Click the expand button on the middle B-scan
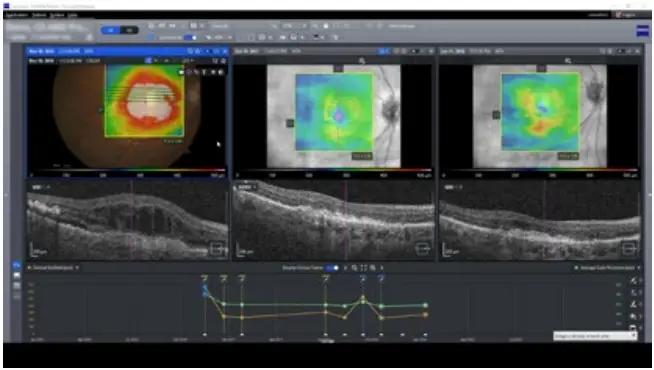This screenshot has width=654, height=370. click(x=422, y=249)
